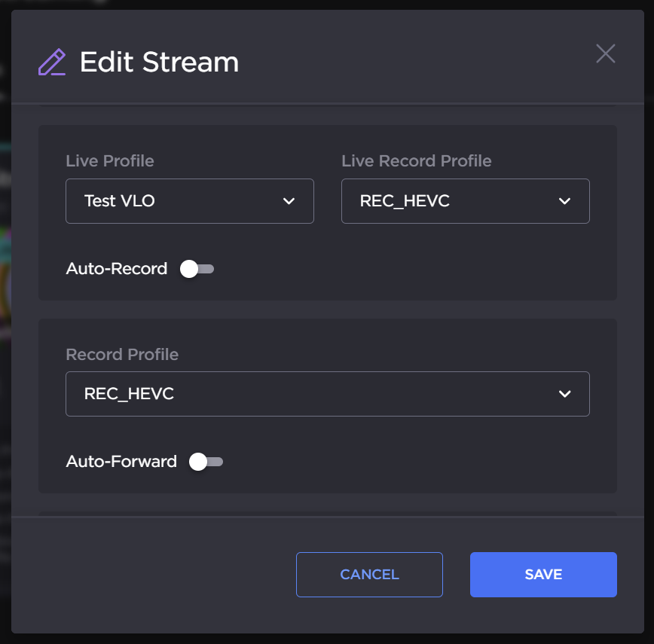Click the Auto-Record label text
The width and height of the screenshot is (654, 644).
tap(117, 268)
